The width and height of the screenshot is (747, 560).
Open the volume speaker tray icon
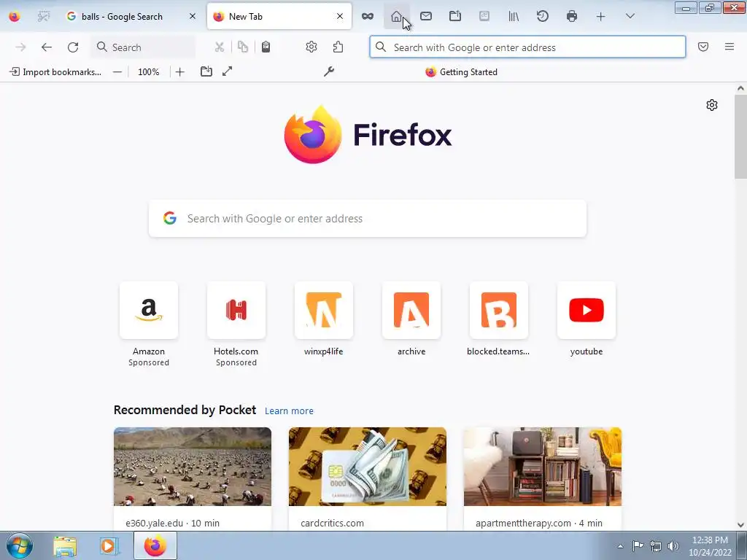(673, 546)
